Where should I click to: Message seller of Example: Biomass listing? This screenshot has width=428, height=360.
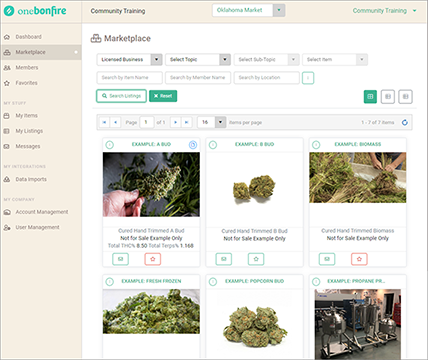point(327,259)
